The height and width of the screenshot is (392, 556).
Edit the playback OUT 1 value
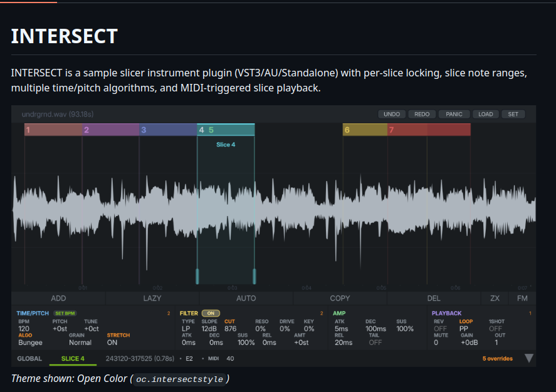coord(496,343)
